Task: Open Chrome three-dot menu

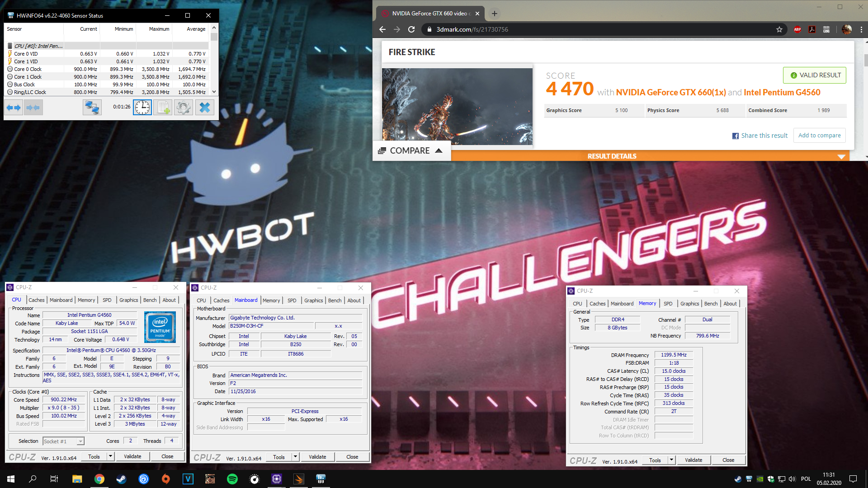Action: (861, 29)
